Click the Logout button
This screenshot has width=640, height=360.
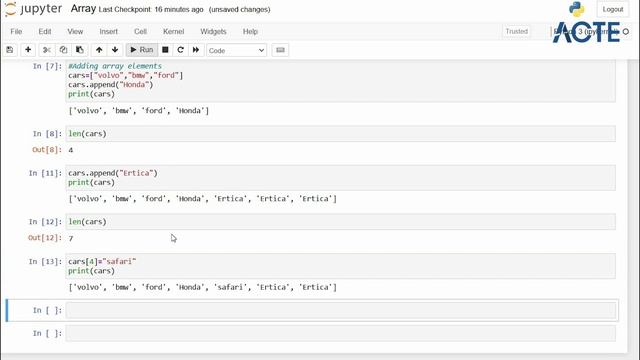tap(613, 9)
